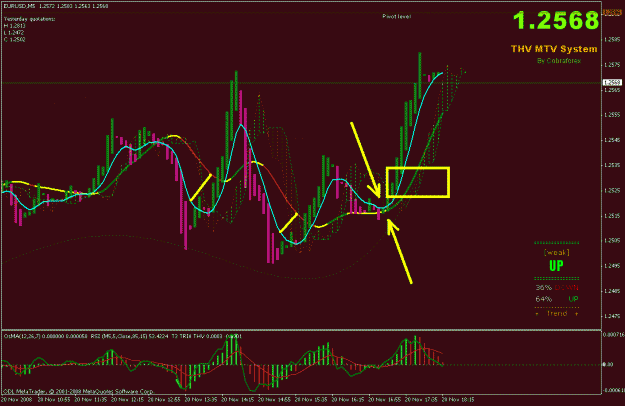The height and width of the screenshot is (406, 625).
Task: Click the Trend label in the signal panel
Action: (557, 314)
